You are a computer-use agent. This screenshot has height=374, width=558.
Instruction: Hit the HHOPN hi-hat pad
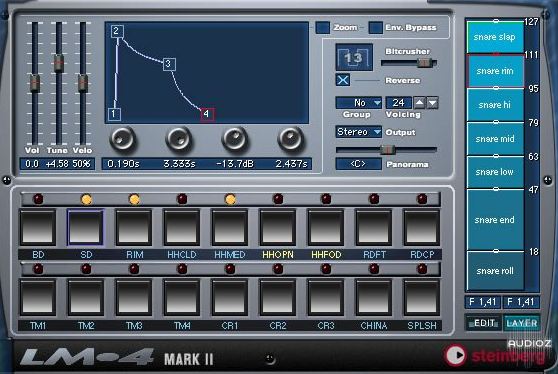[x=278, y=227]
